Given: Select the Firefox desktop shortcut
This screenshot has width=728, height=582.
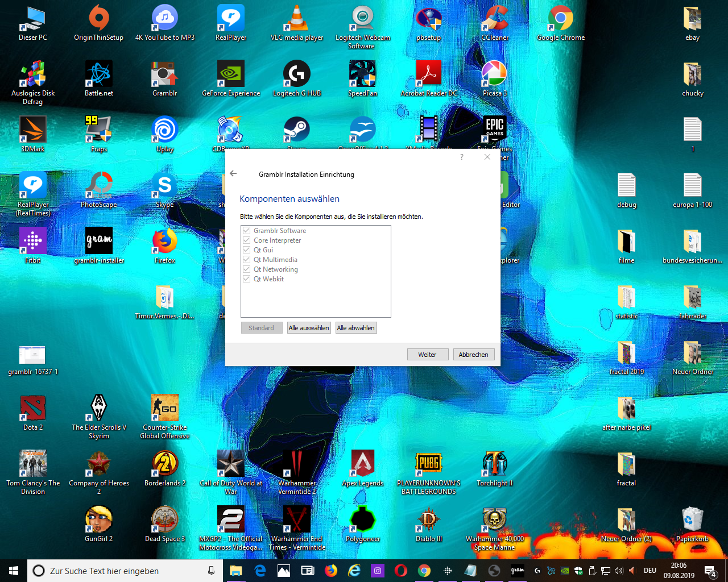Looking at the screenshot, I should point(165,247).
